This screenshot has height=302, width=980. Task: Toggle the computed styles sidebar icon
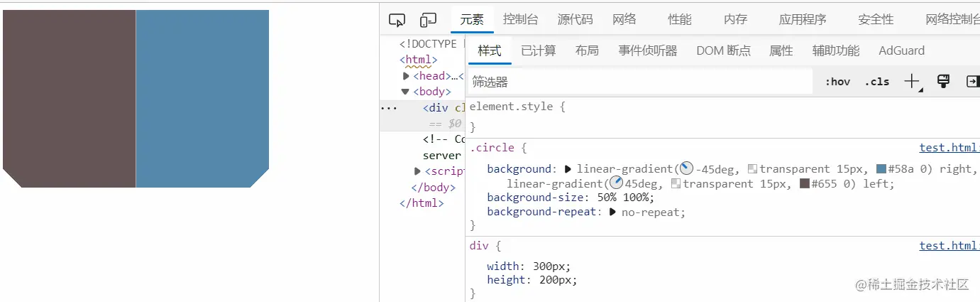point(972,82)
